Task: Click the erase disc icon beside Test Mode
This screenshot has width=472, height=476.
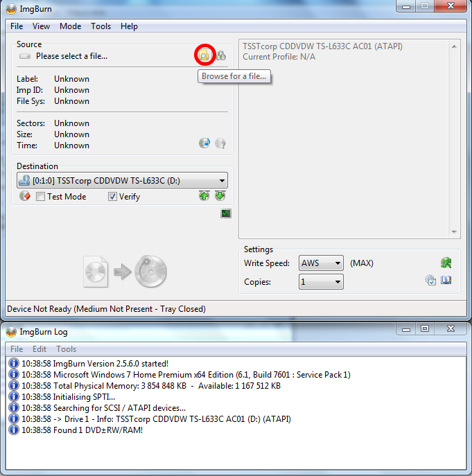Action: pos(24,196)
